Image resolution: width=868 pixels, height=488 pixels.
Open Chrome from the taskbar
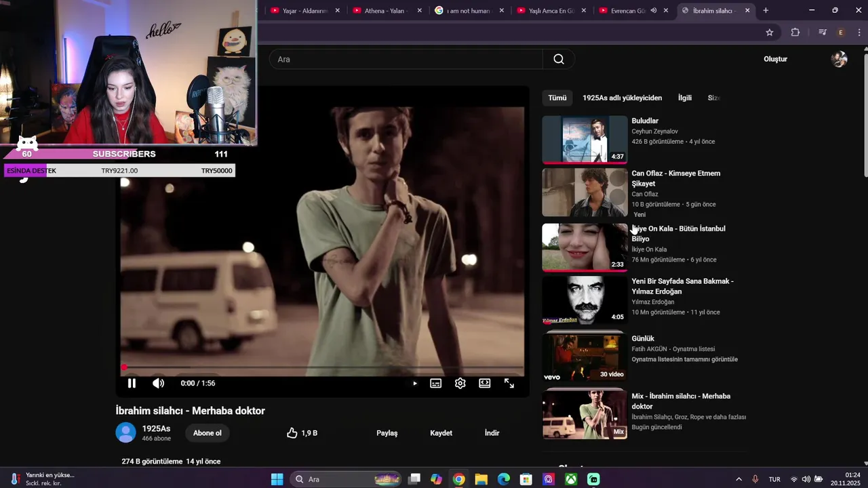click(x=459, y=479)
